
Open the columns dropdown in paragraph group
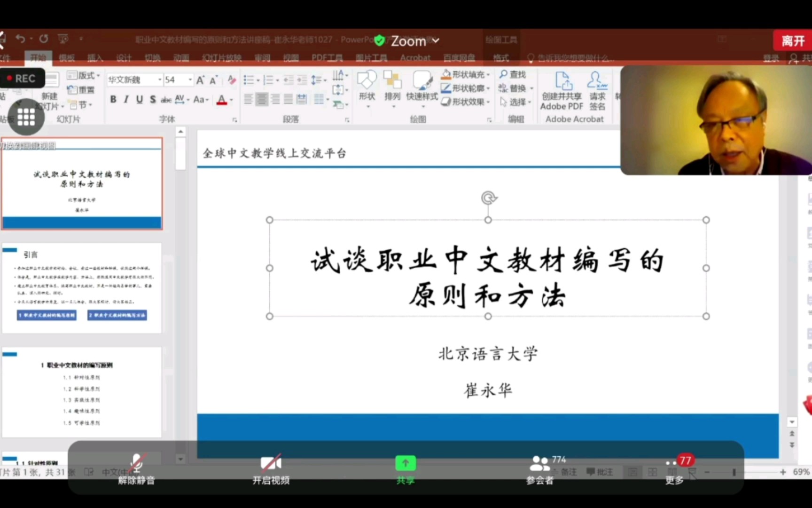point(321,99)
